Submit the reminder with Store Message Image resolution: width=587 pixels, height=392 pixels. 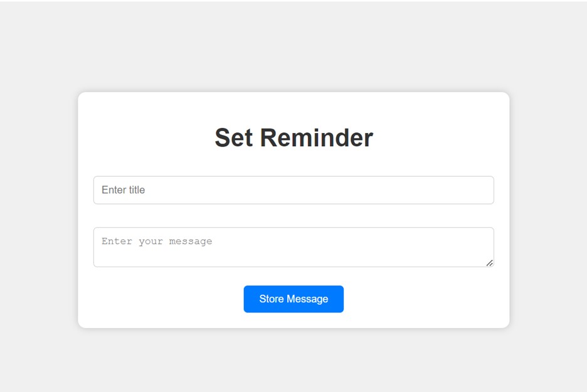(x=293, y=299)
